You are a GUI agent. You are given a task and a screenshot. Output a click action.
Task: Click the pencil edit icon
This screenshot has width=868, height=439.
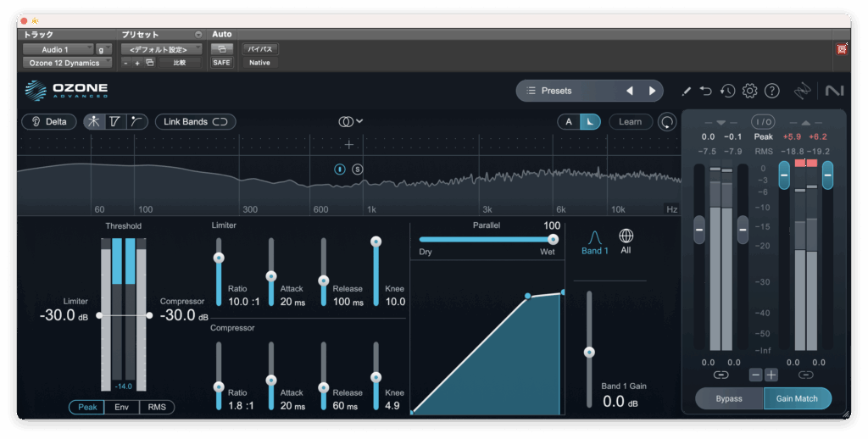(686, 91)
